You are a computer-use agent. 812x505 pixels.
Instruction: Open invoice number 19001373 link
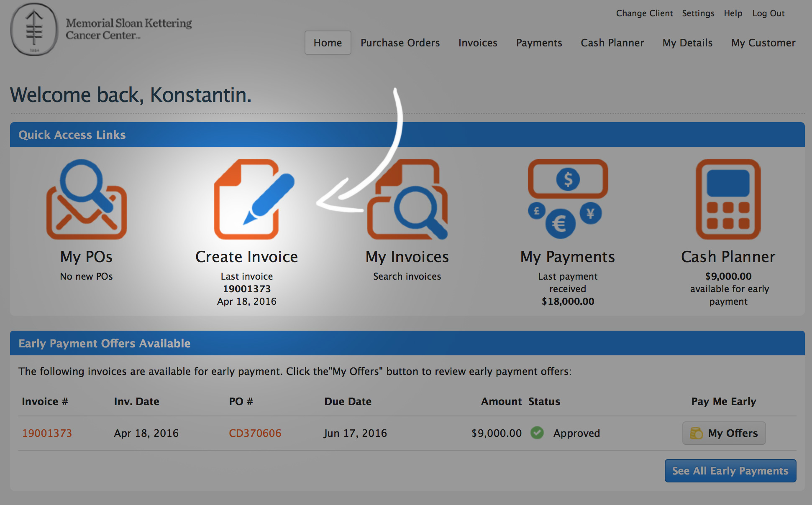(x=47, y=433)
